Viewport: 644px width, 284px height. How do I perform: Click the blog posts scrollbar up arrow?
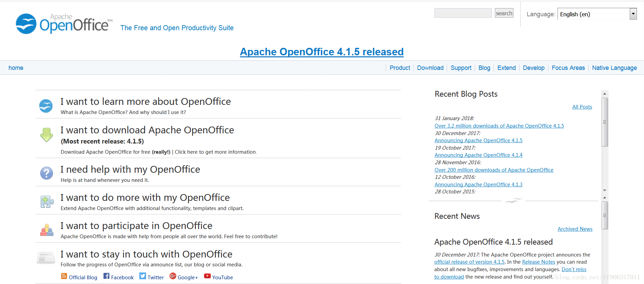pyautogui.click(x=605, y=94)
